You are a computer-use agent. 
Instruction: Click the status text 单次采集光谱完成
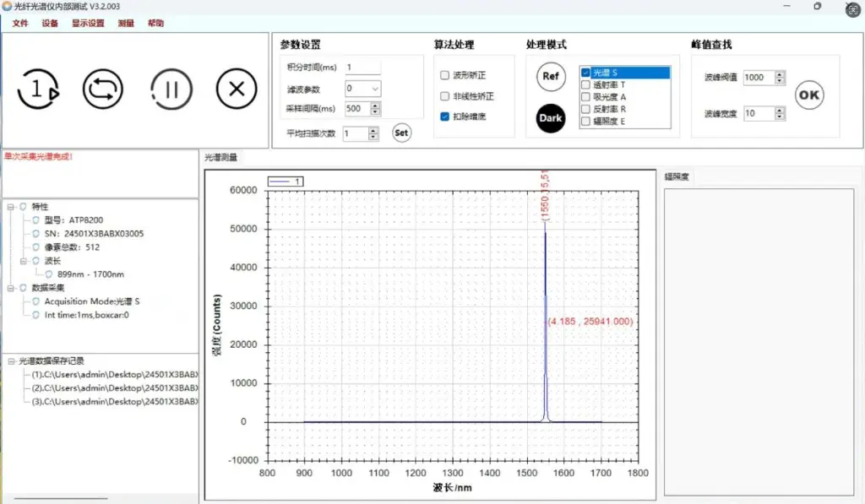click(38, 157)
